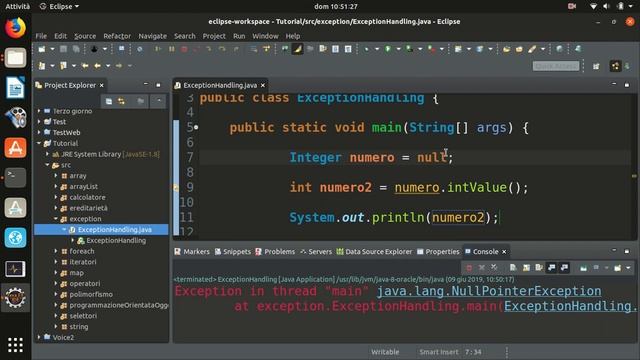Viewport: 640px width, 360px height.
Task: Click the New Java Package icon
Action: 458,49
